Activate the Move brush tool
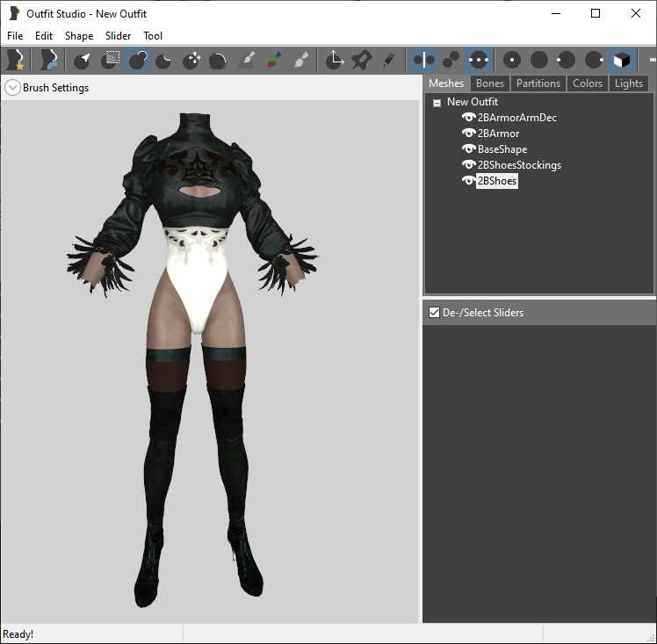This screenshot has height=644, width=657. (x=191, y=60)
